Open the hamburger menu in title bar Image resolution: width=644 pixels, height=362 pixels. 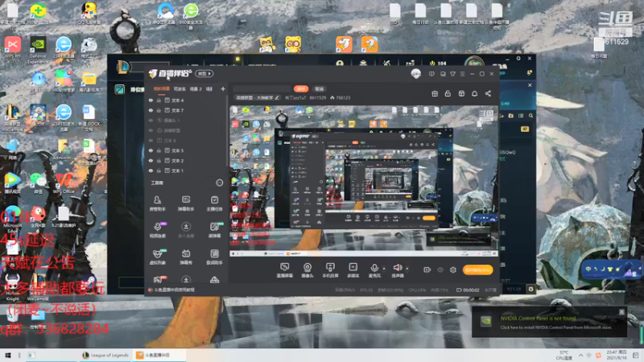point(462,74)
